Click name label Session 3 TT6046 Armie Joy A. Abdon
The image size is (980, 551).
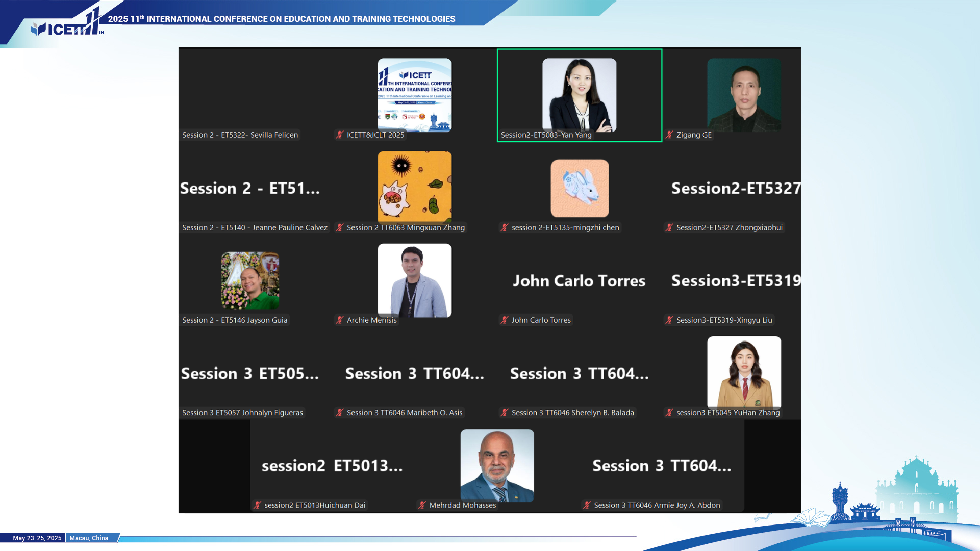[x=657, y=505]
